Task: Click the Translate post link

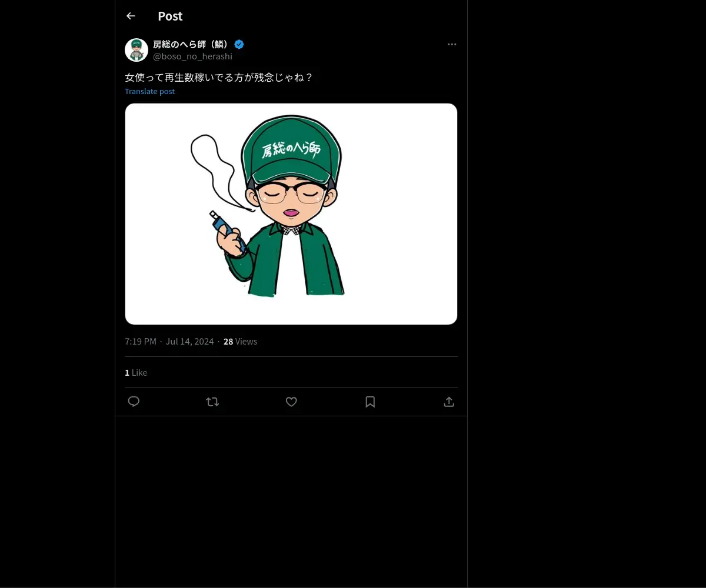Action: click(149, 91)
